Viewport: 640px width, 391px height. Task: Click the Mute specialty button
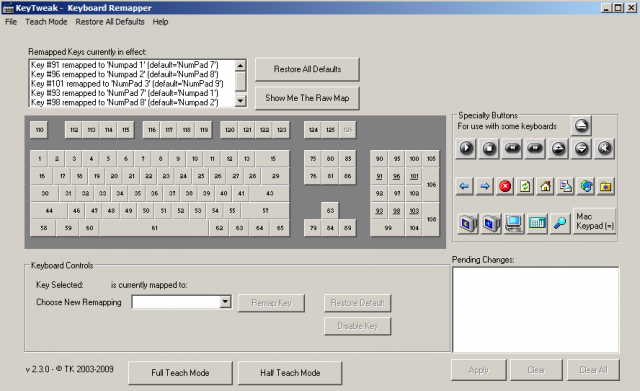coord(604,148)
